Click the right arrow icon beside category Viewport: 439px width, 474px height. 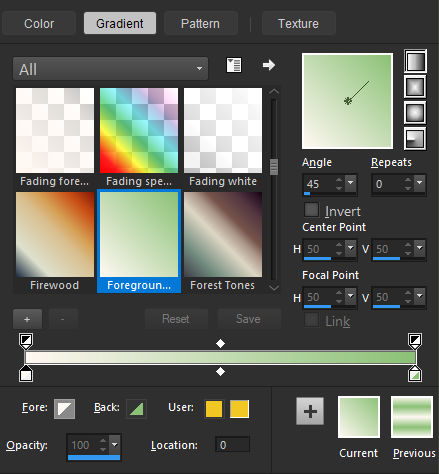[x=269, y=65]
